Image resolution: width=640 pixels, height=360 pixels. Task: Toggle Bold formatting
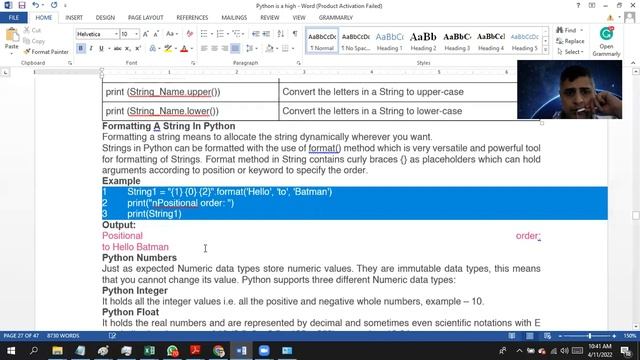coord(81,49)
